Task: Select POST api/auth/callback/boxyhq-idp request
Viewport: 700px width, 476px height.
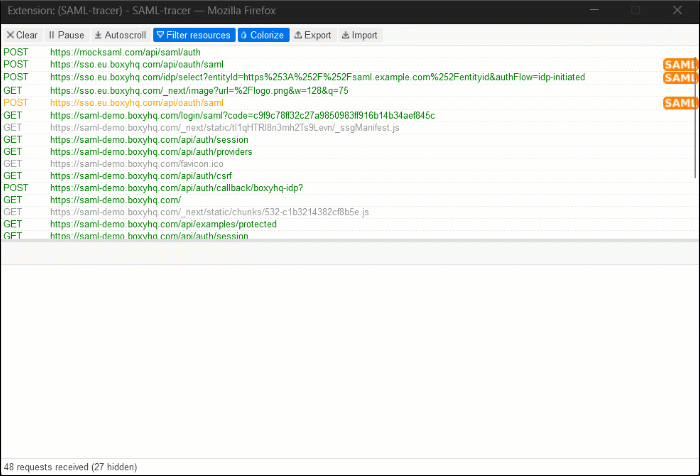Action: click(x=348, y=188)
